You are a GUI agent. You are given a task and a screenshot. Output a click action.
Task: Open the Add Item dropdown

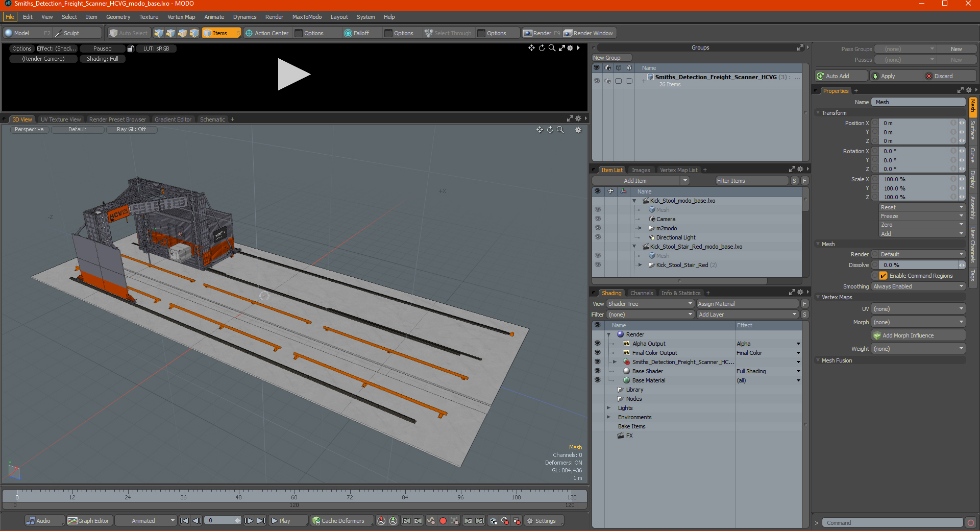(x=641, y=181)
